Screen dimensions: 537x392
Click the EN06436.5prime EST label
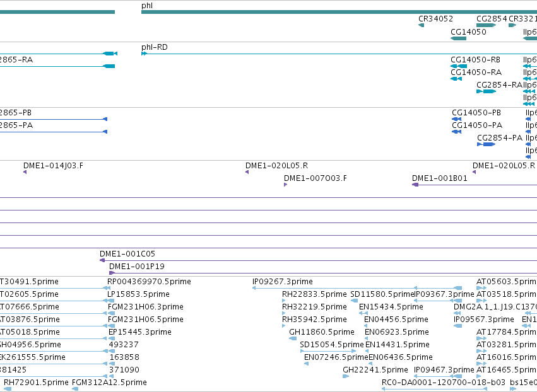tap(401, 357)
